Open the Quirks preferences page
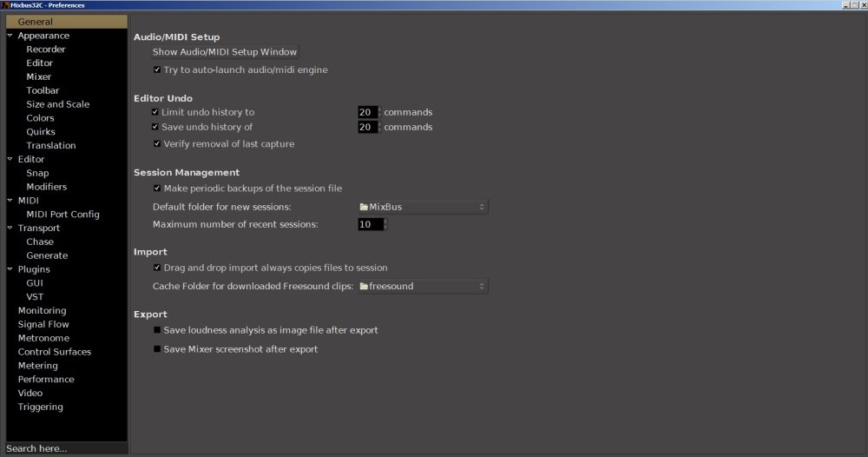 [41, 132]
